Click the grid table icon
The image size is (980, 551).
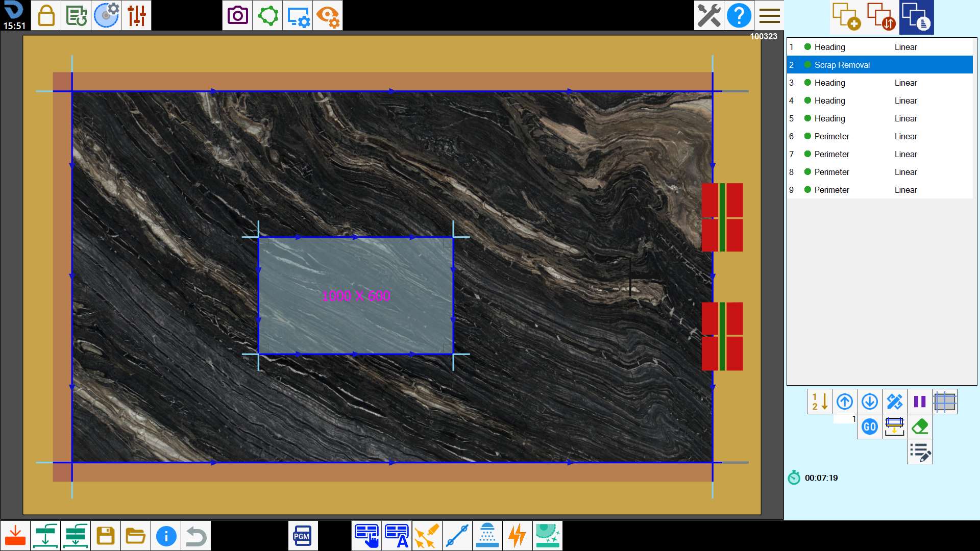pos(945,402)
